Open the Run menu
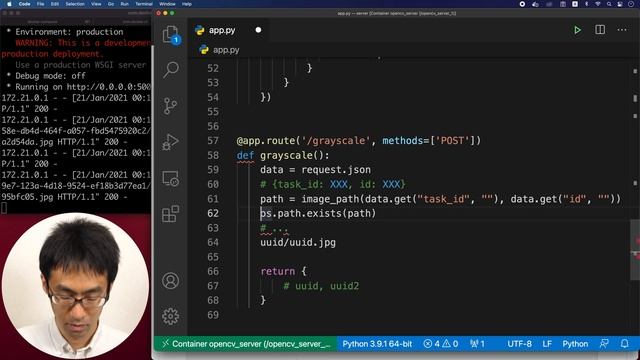640x360 pixels. point(124,4)
